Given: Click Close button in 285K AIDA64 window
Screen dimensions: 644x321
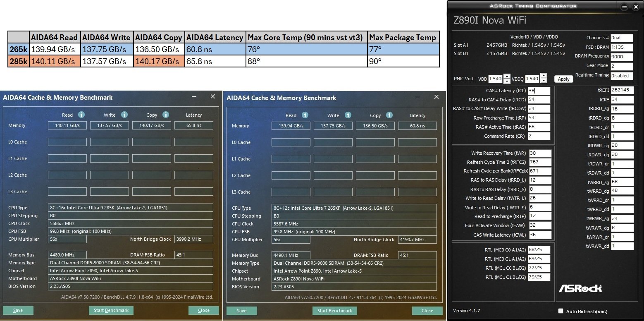Looking at the screenshot, I should point(203,310).
